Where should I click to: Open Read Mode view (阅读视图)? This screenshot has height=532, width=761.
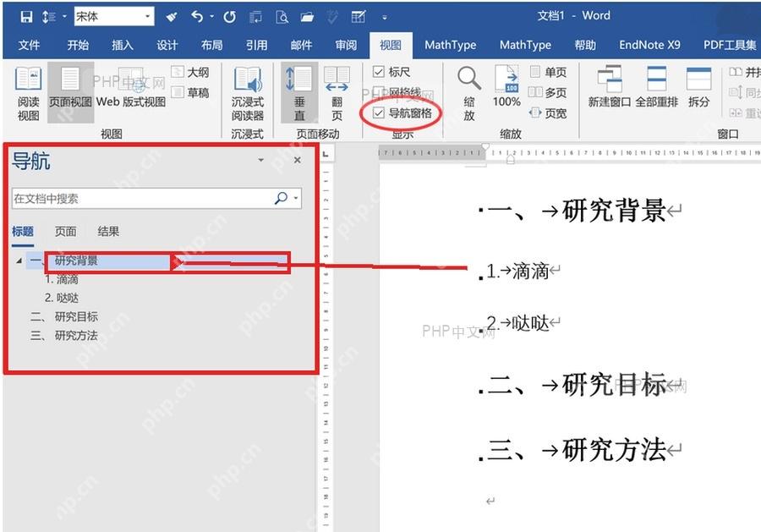pyautogui.click(x=28, y=94)
